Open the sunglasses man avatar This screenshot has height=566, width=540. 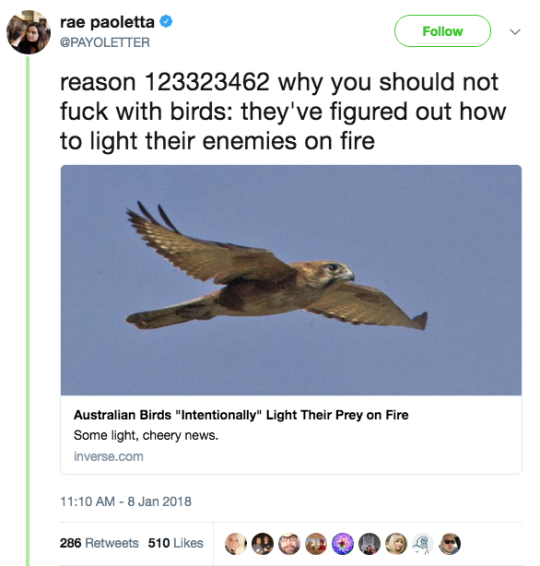(x=449, y=544)
